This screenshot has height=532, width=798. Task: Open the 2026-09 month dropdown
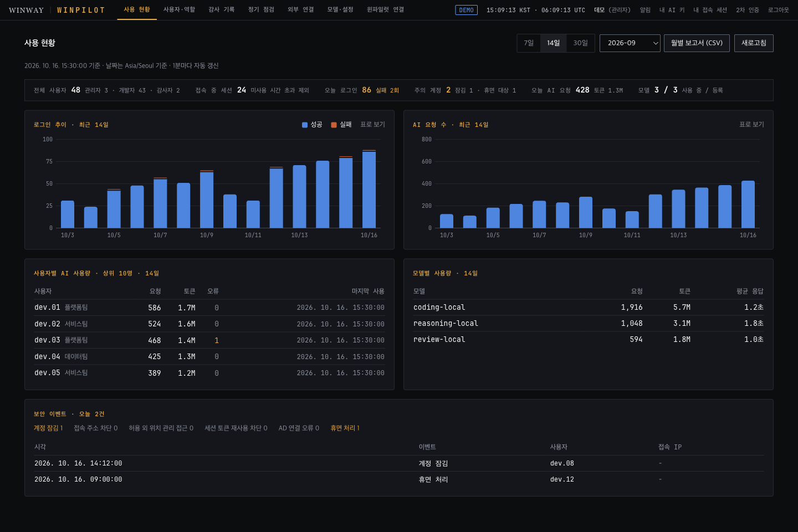[630, 43]
